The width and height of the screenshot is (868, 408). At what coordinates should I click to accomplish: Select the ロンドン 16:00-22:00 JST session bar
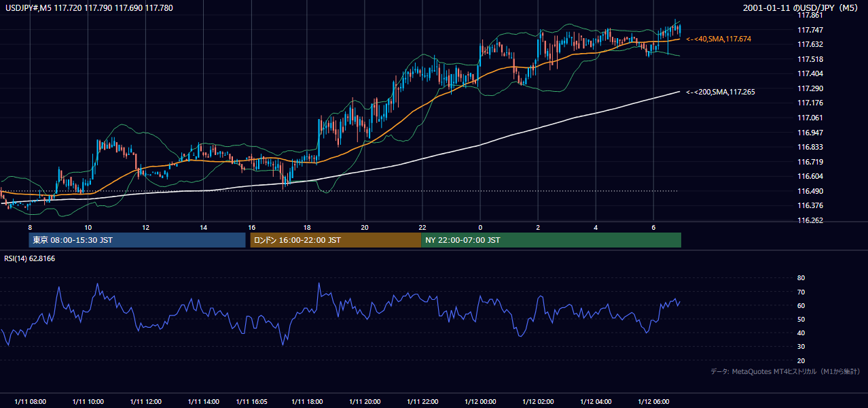pos(336,240)
